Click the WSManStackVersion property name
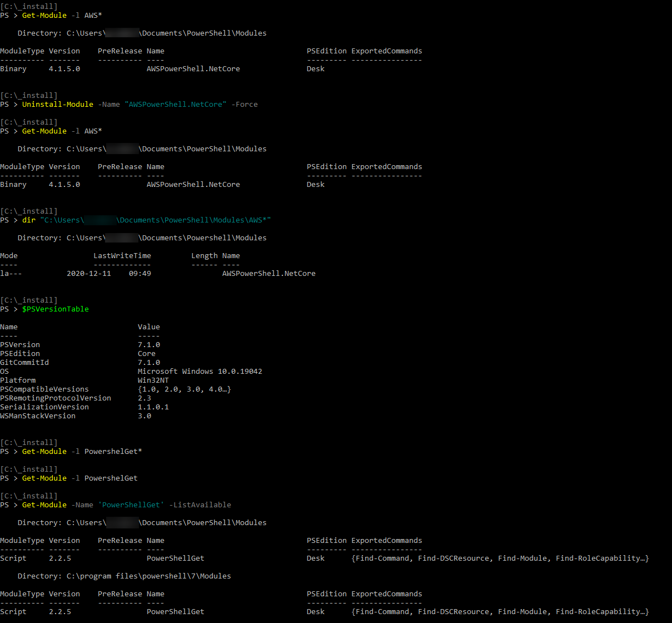The image size is (672, 623). (38, 416)
